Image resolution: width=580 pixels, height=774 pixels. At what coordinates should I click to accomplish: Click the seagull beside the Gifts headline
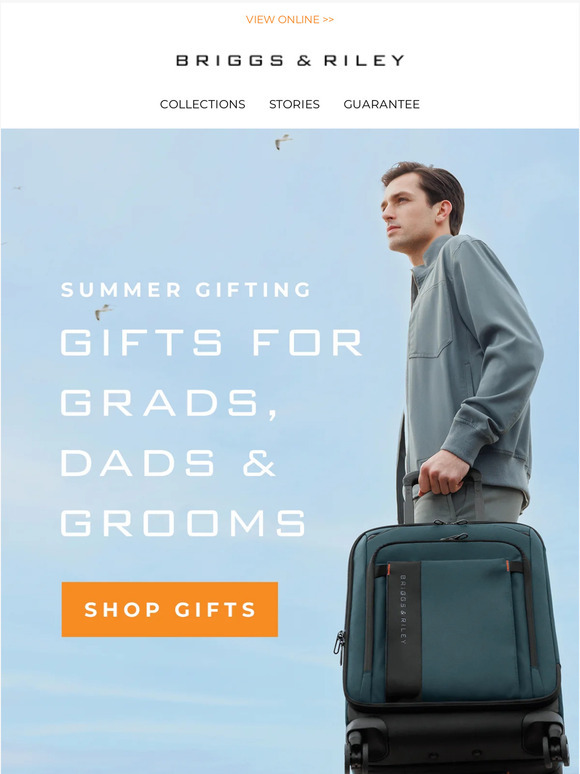point(103,312)
